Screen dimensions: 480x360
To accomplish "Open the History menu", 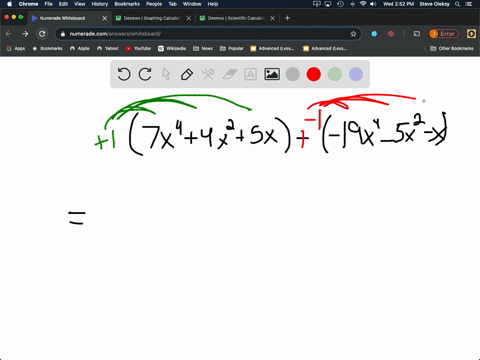I will [100, 4].
